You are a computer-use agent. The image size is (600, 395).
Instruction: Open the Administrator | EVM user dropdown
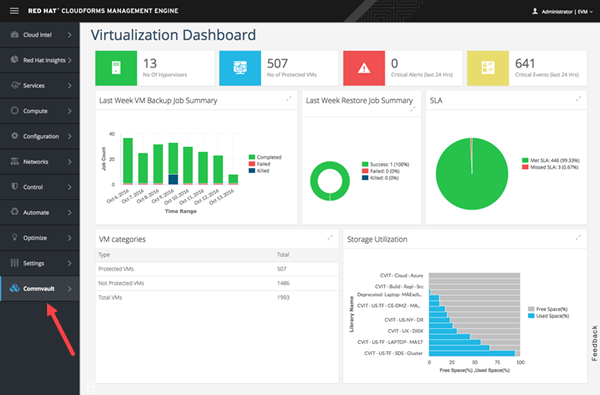(x=562, y=11)
